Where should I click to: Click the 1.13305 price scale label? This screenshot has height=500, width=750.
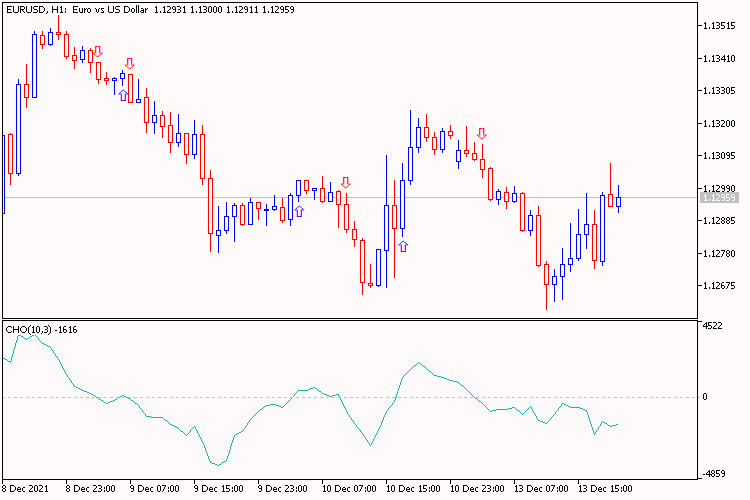[719, 91]
